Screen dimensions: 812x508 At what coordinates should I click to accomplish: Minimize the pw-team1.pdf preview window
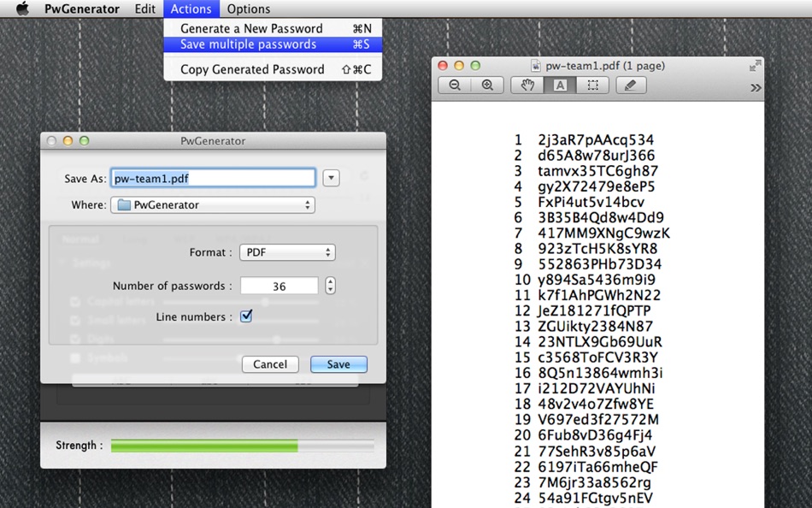[x=459, y=65]
